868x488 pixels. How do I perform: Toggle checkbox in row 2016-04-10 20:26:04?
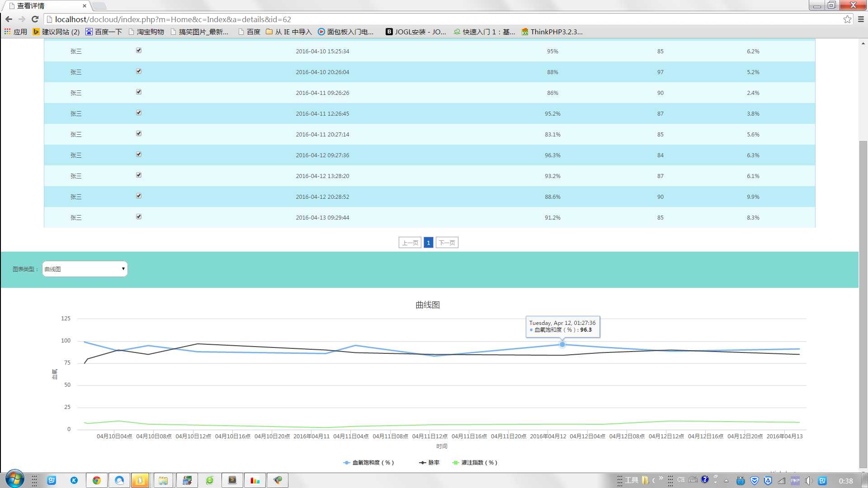(139, 71)
